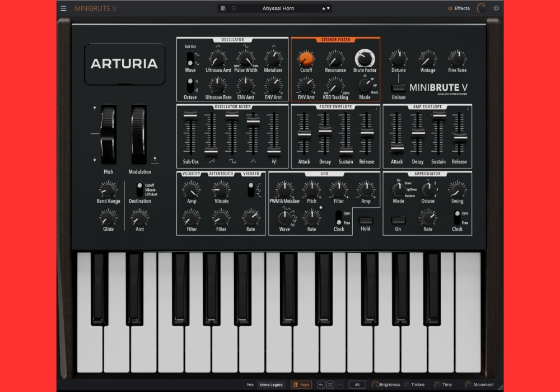Click the Glide knob
Image resolution: width=560 pixels, height=392 pixels.
click(x=108, y=217)
